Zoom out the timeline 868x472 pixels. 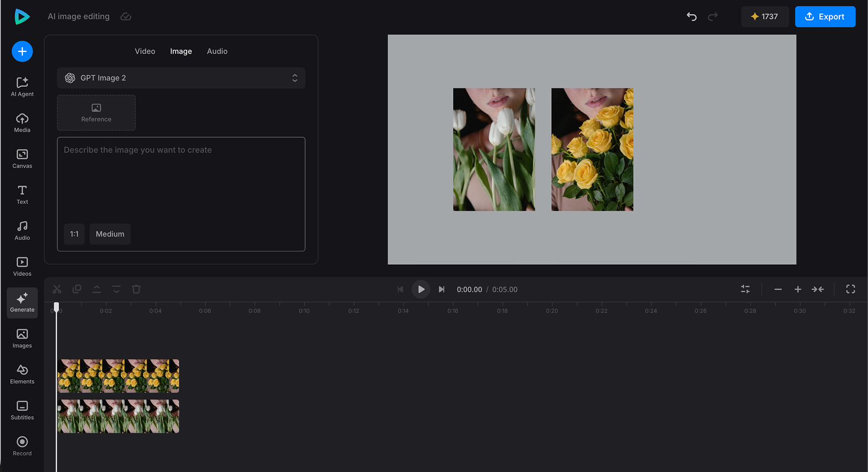778,289
